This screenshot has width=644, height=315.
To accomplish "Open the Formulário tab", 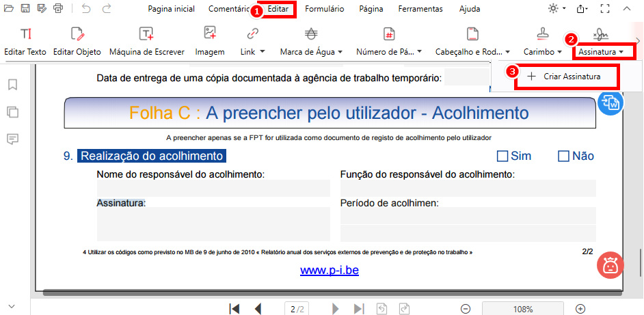I will pyautogui.click(x=325, y=9).
